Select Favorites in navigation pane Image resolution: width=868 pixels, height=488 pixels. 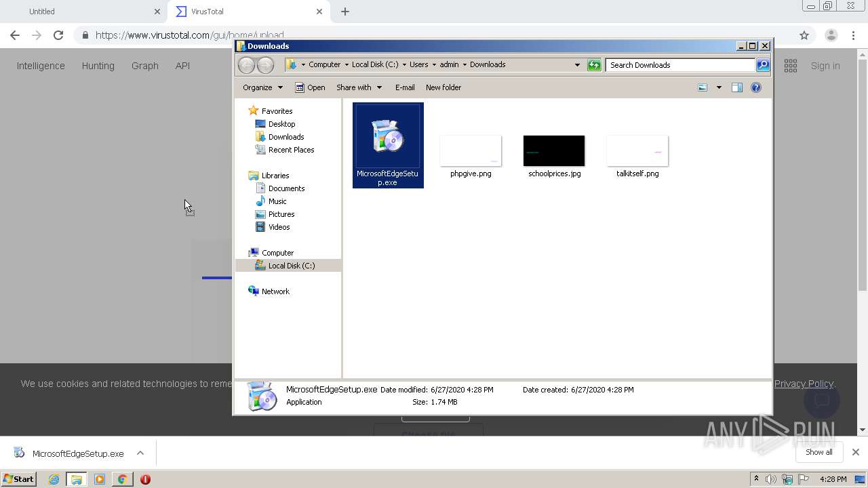pos(277,111)
